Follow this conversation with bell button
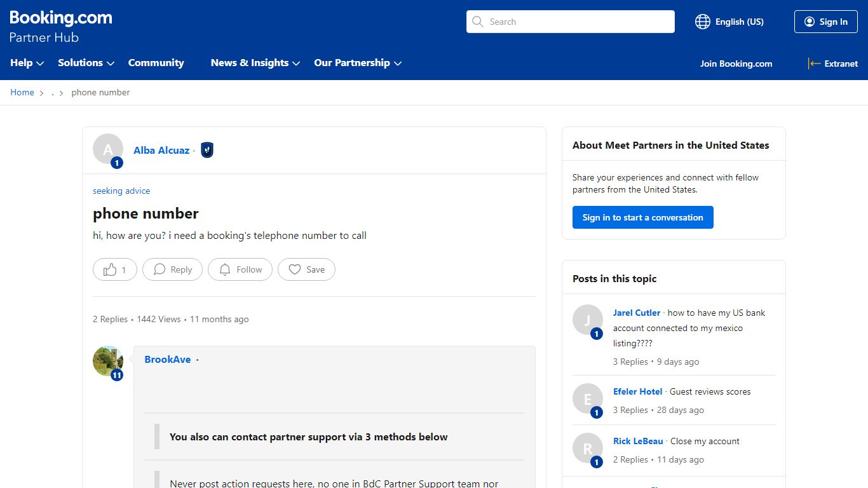Viewport: 868px width, 488px height. 240,269
